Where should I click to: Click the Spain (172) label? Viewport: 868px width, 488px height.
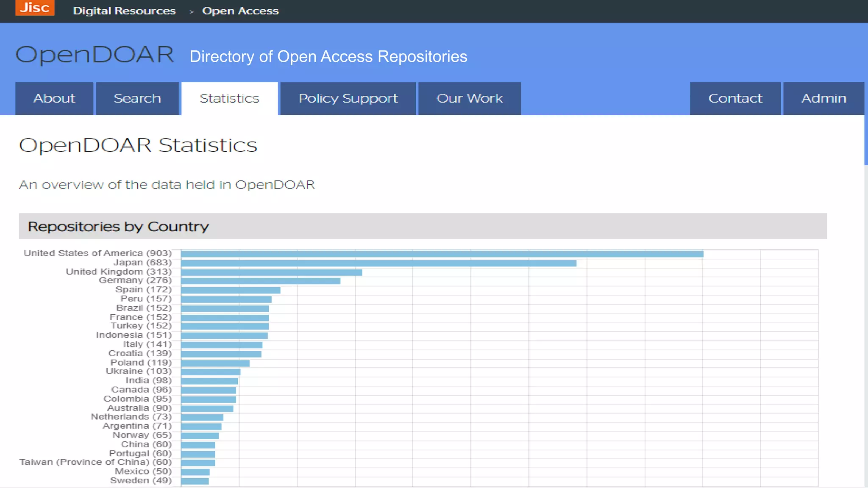point(144,290)
